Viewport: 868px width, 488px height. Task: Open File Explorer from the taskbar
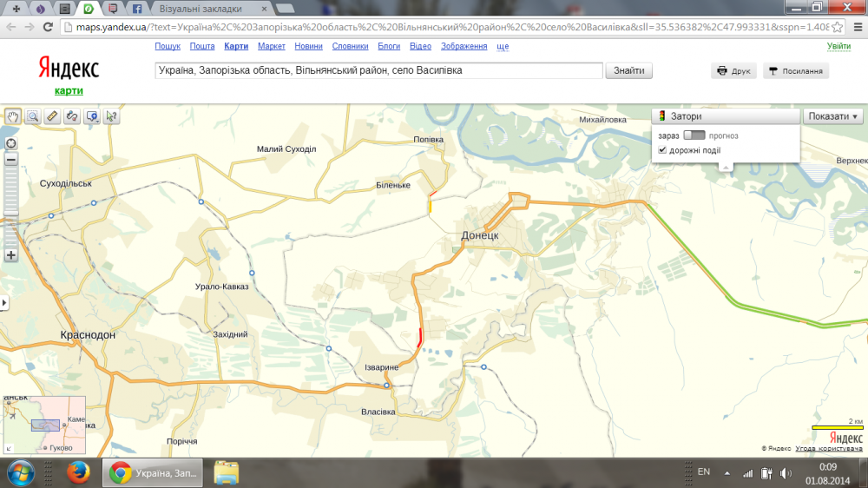pyautogui.click(x=227, y=473)
